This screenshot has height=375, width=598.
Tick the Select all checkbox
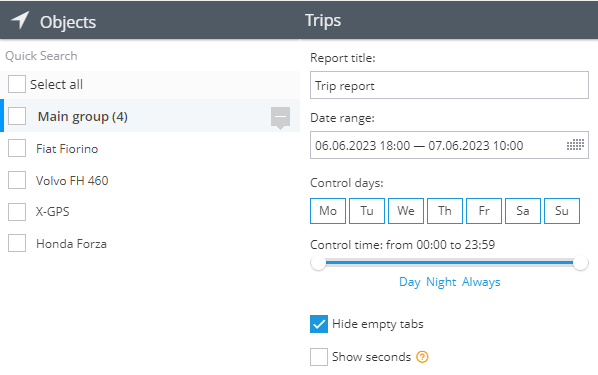(x=17, y=84)
